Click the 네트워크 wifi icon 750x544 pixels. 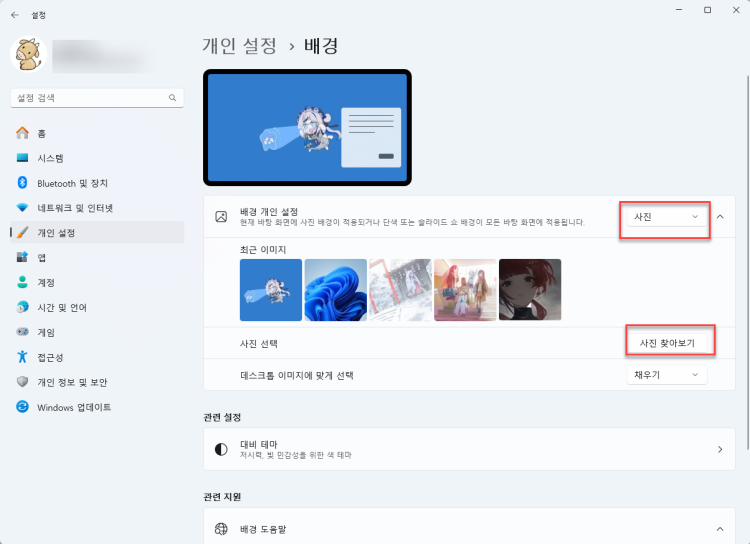(x=22, y=208)
